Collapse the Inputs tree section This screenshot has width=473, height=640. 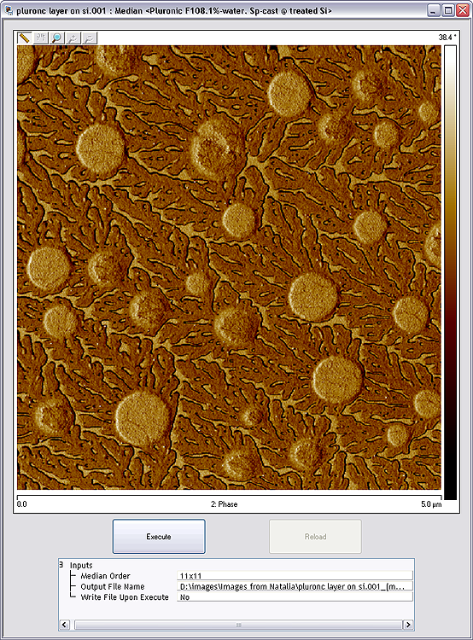(61, 565)
